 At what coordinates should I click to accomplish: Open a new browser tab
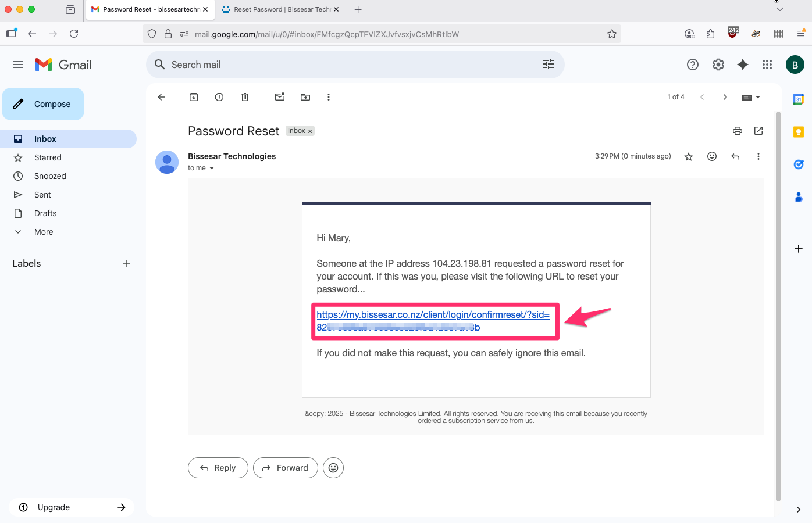358,9
